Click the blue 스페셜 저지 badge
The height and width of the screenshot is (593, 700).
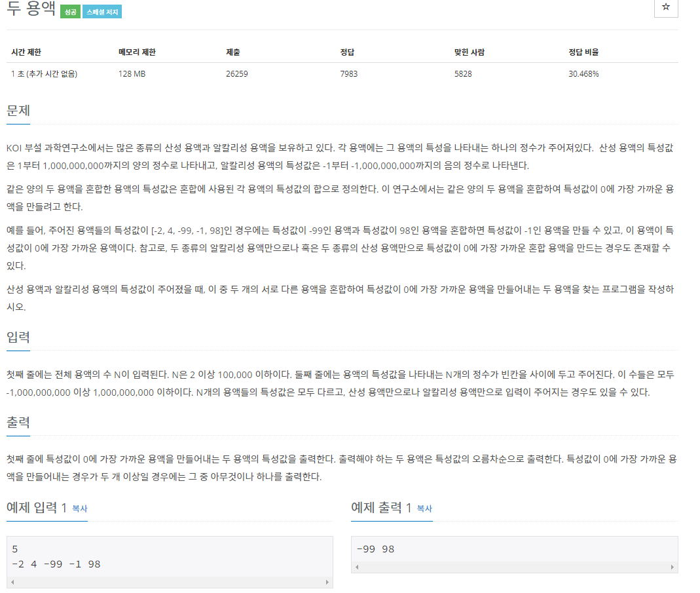102,12
